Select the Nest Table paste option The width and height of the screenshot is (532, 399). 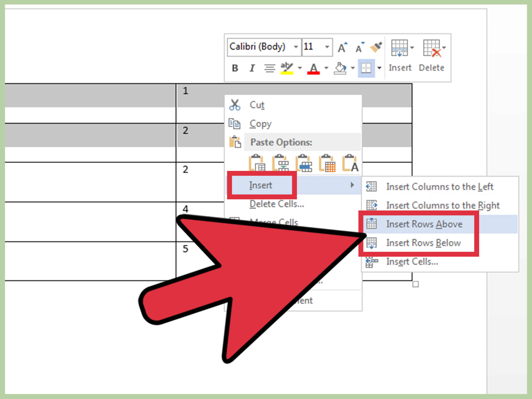coord(257,163)
